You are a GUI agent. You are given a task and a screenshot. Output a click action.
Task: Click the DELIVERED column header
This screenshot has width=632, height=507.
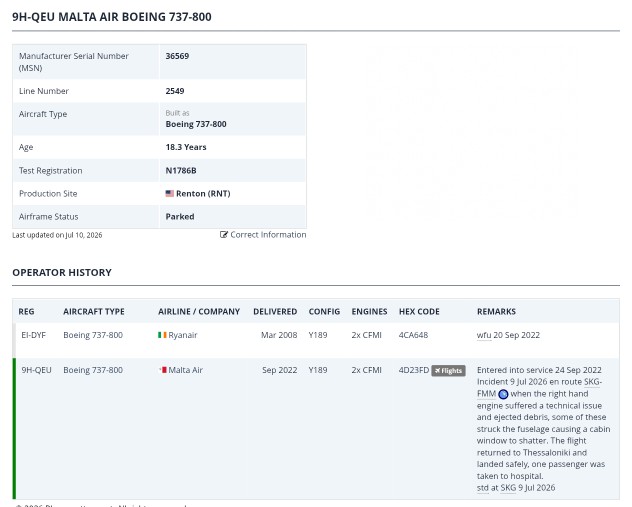275,312
